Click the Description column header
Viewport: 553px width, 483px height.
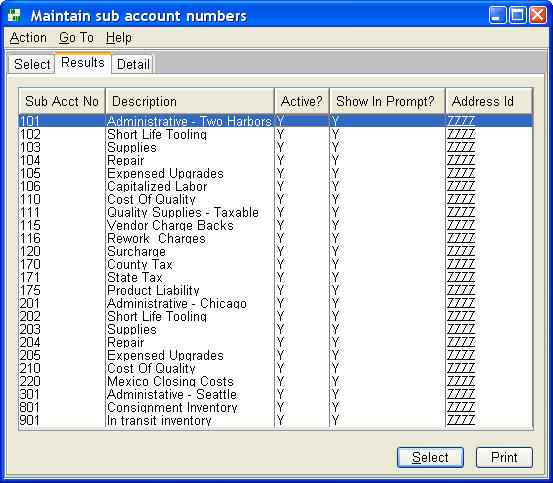point(190,102)
